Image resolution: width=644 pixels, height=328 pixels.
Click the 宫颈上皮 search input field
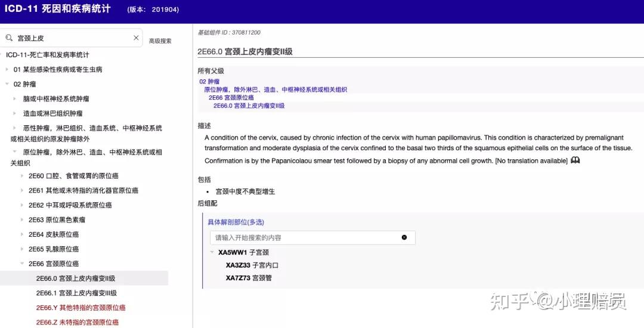click(72, 38)
